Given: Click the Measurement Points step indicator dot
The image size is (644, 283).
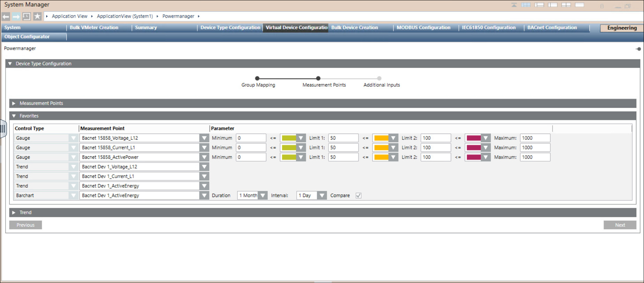Looking at the screenshot, I should pyautogui.click(x=318, y=78).
